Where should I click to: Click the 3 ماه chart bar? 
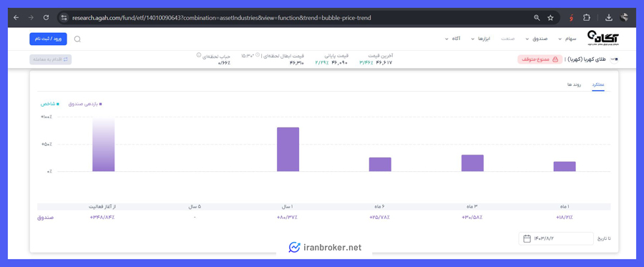(x=472, y=163)
